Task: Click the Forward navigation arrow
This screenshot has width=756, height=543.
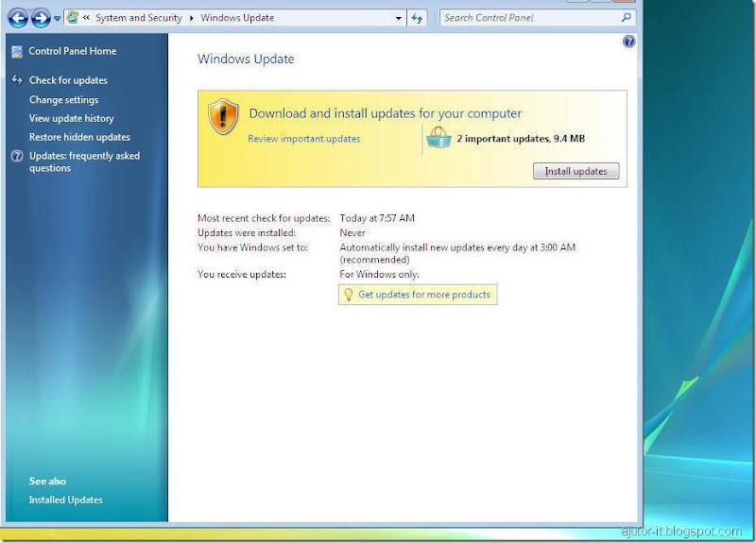Action: click(41, 18)
